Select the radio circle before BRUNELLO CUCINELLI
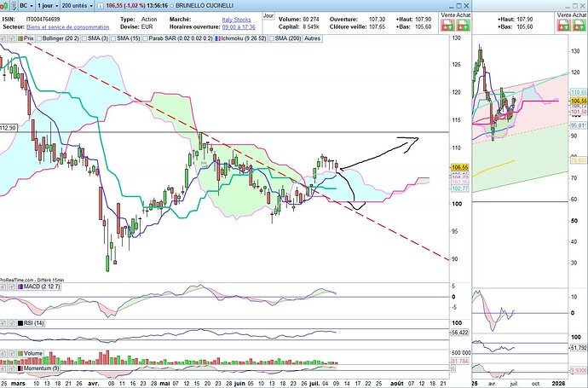The width and height of the screenshot is (588, 388). 172,6
